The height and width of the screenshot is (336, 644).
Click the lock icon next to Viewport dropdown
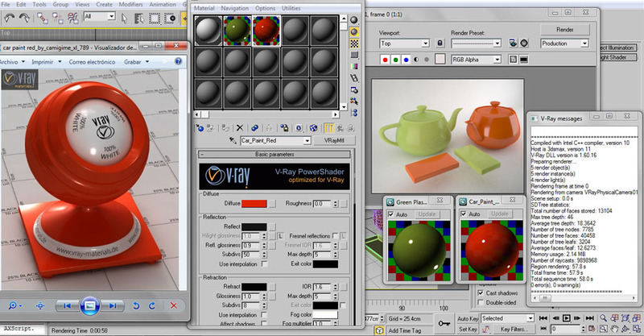coord(440,44)
